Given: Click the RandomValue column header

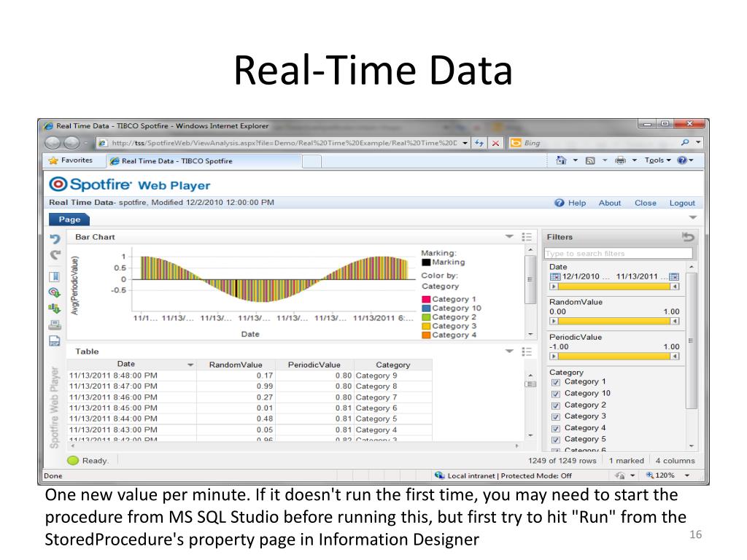Looking at the screenshot, I should (x=236, y=365).
